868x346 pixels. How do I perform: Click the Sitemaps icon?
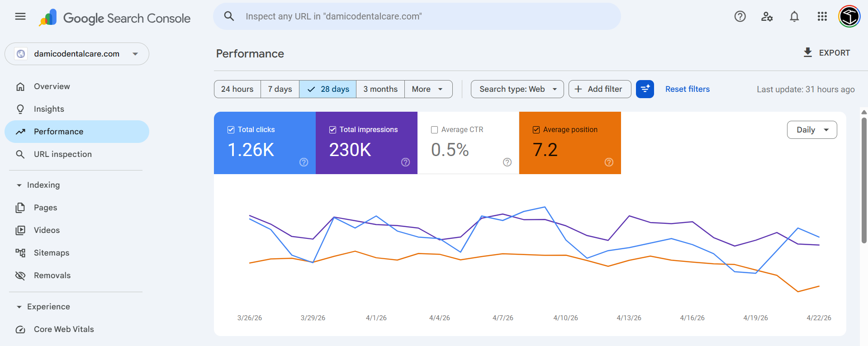click(20, 253)
